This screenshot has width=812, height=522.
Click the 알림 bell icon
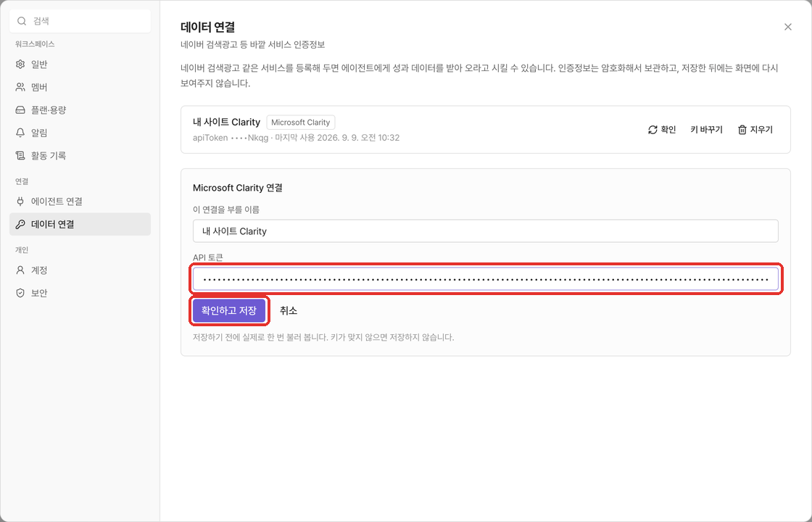pyautogui.click(x=20, y=133)
